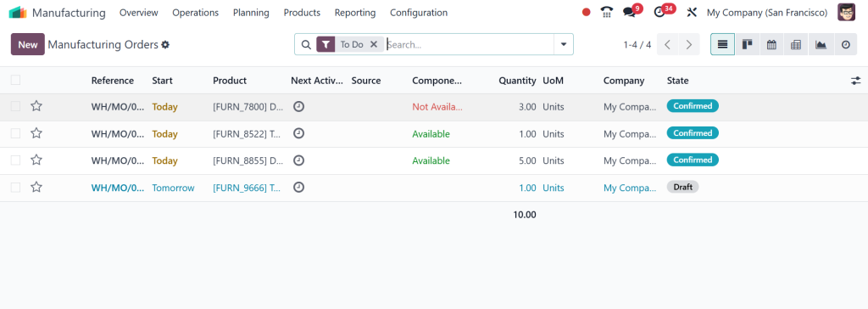Open the [FURN_9666] product link

(248, 188)
